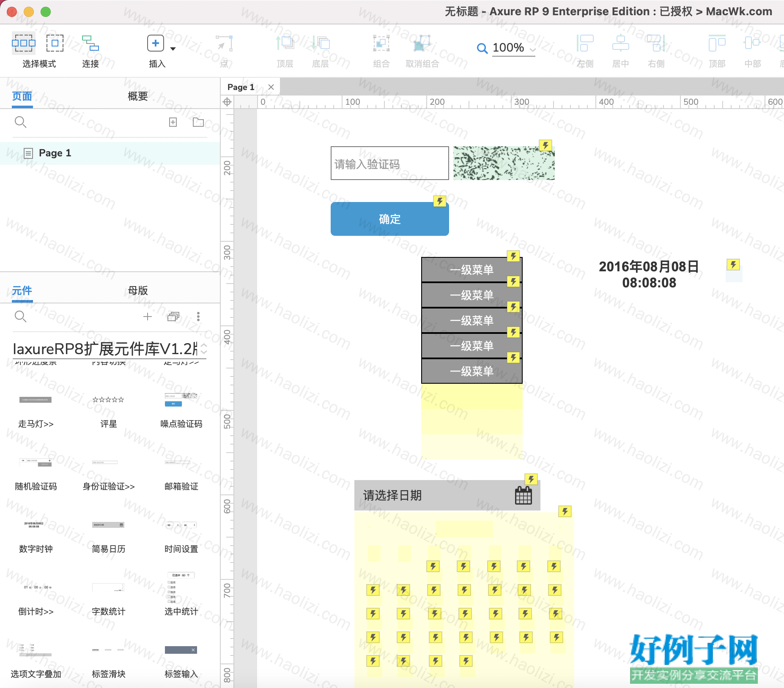Viewport: 784px width, 688px height.
Task: Switch to the contained selection mode icon
Action: [55, 43]
